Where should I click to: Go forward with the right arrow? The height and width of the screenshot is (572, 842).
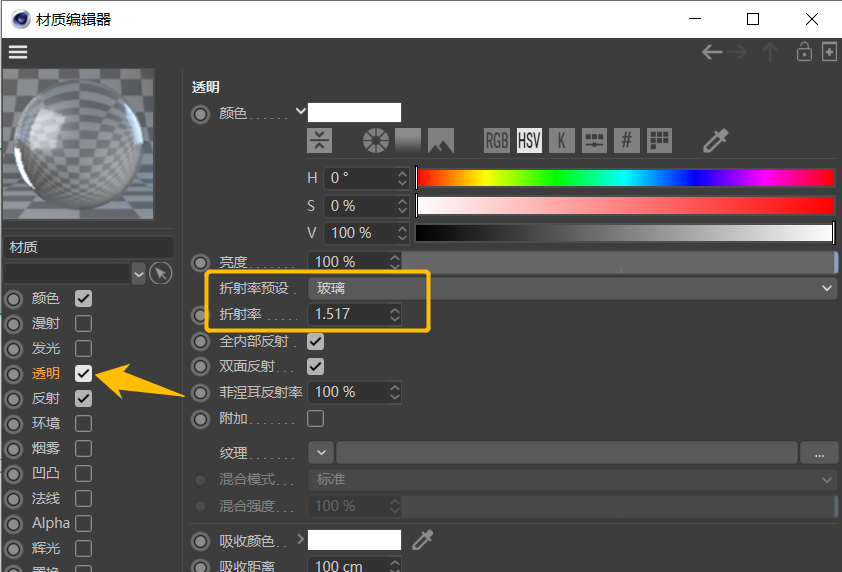coord(737,52)
